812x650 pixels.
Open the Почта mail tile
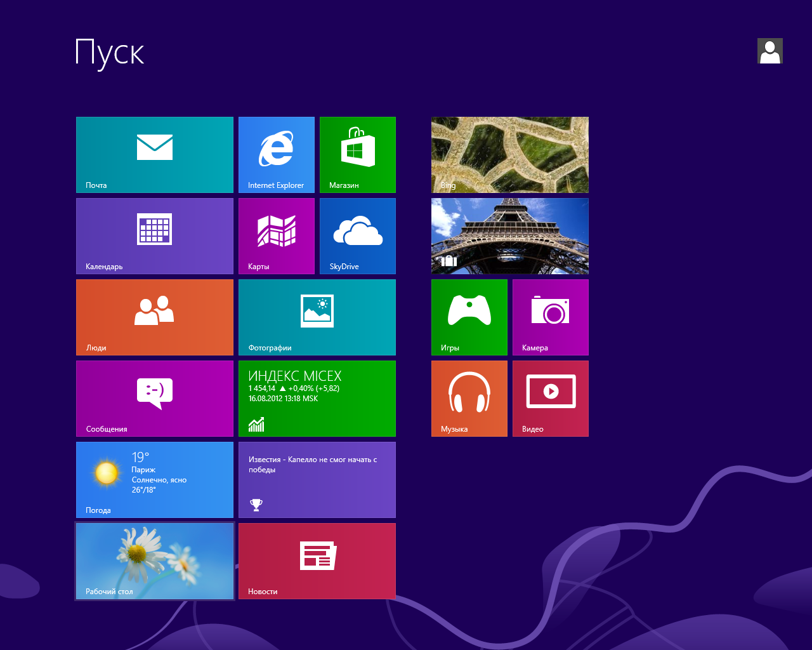click(155, 155)
